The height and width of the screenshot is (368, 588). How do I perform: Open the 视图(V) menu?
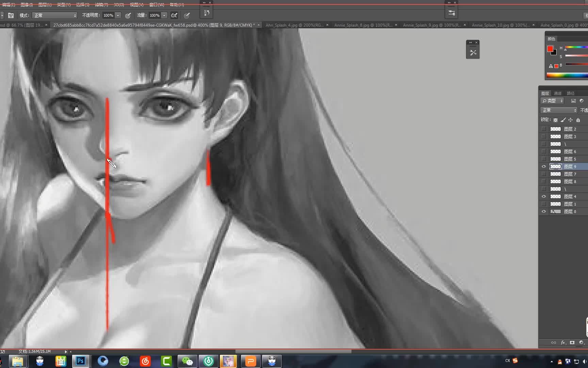click(136, 5)
